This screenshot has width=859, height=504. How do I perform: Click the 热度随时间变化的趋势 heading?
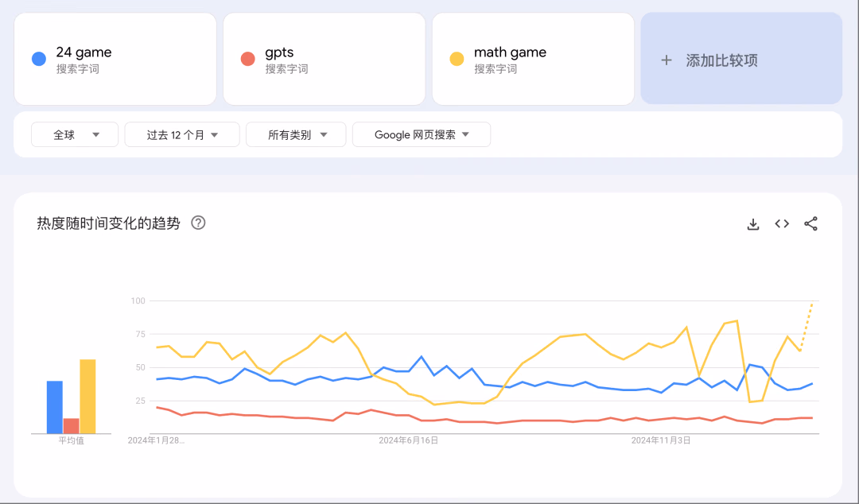point(108,223)
